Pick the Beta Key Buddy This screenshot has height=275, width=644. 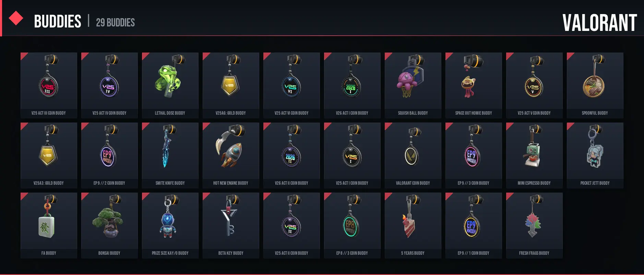(230, 225)
